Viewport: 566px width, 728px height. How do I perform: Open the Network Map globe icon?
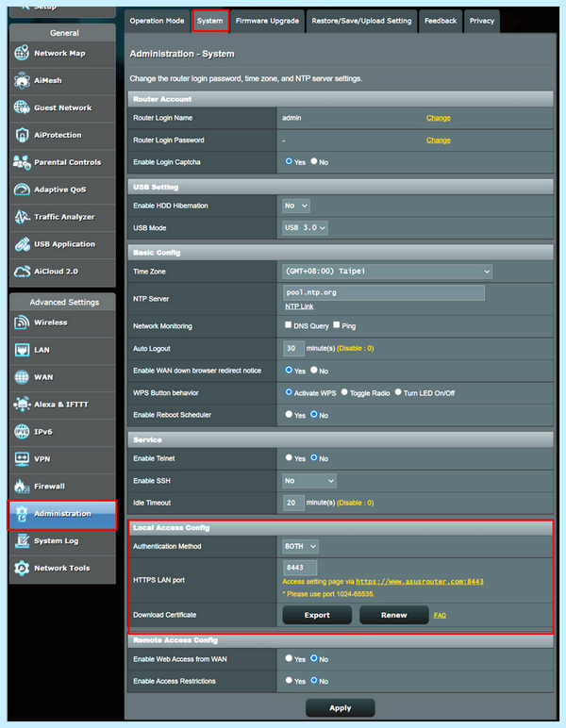coord(22,54)
